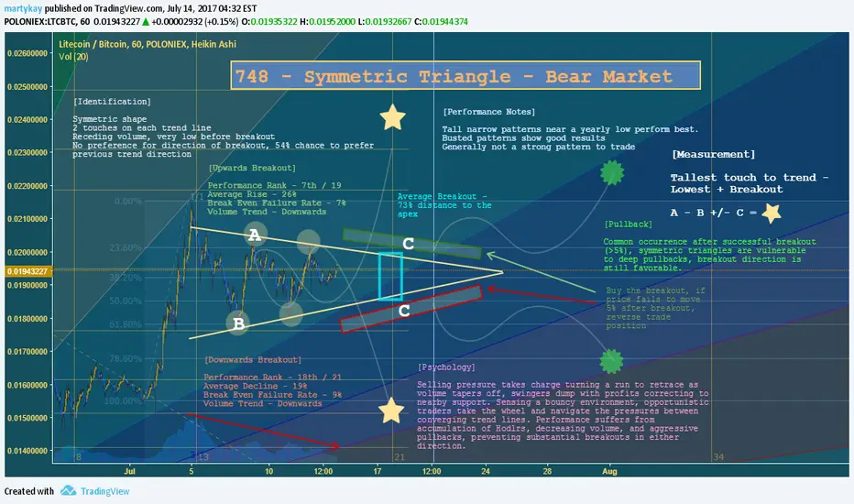854x504 pixels.
Task: Click the Vol (20) indicator label
Action: 73,57
